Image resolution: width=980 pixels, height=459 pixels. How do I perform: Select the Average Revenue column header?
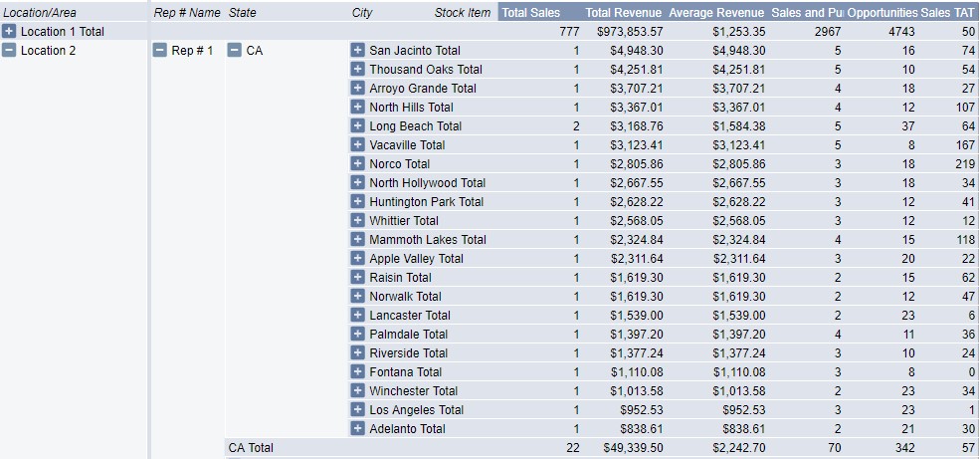pos(716,12)
